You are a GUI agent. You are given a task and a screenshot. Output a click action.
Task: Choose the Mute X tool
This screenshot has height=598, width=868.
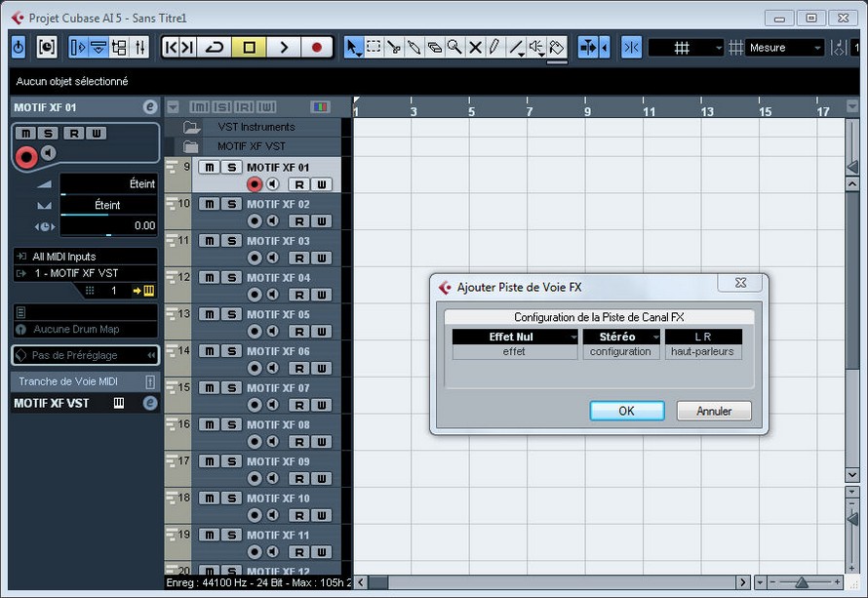pyautogui.click(x=475, y=47)
